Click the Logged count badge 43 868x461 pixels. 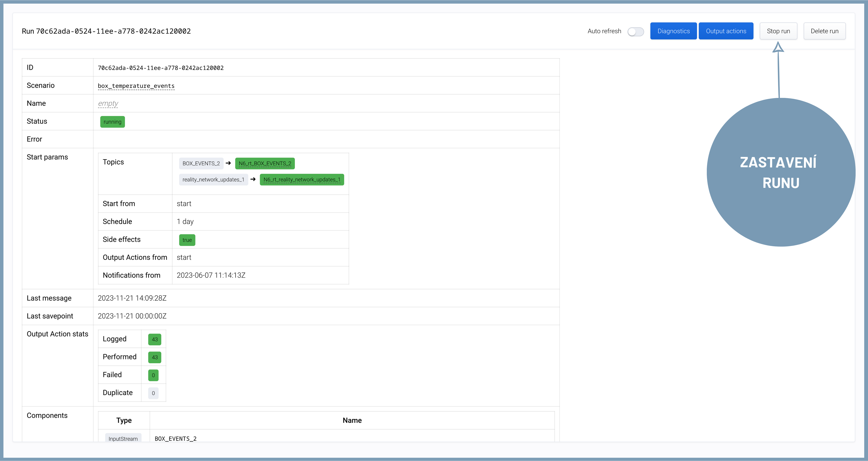point(155,340)
